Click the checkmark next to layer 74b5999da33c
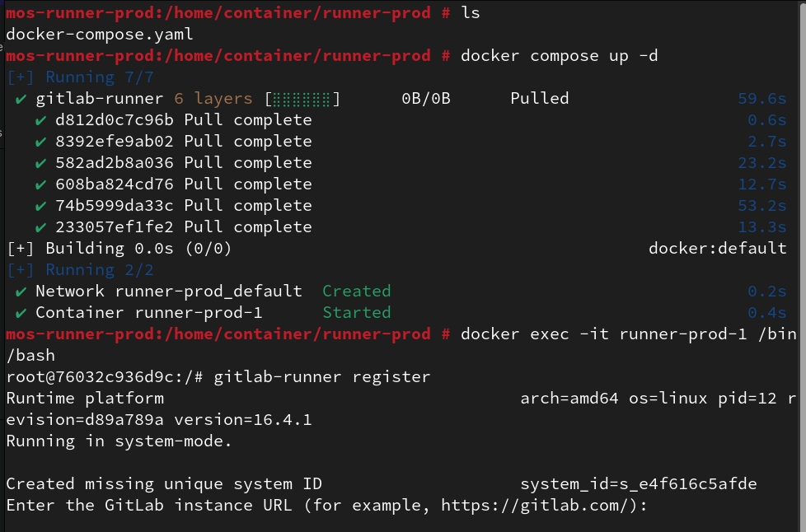This screenshot has width=806, height=532. [40, 206]
